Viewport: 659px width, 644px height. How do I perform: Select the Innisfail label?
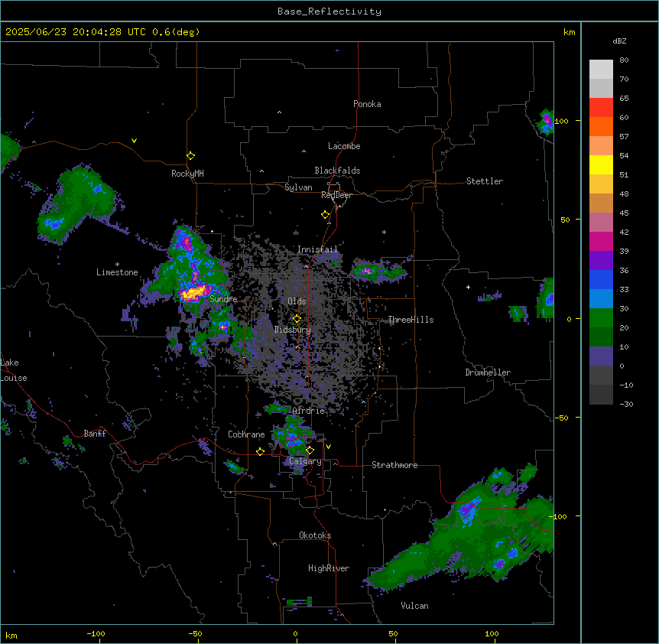tap(317, 249)
